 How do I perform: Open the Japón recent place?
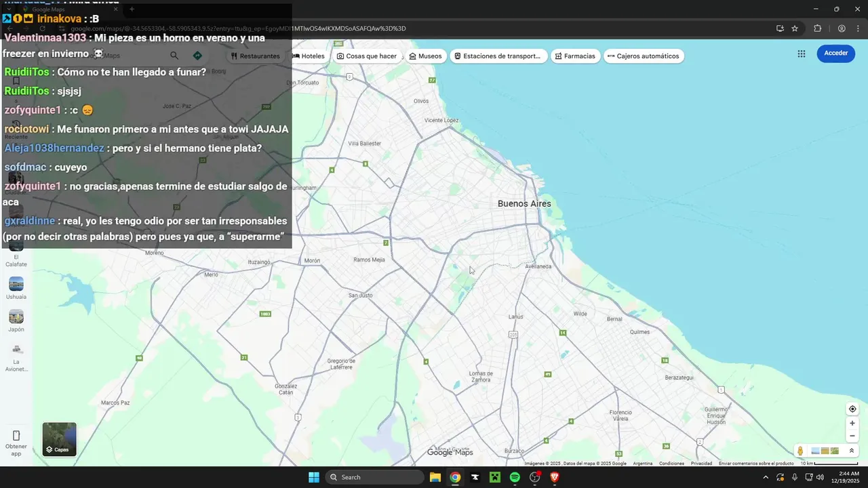pos(16,321)
